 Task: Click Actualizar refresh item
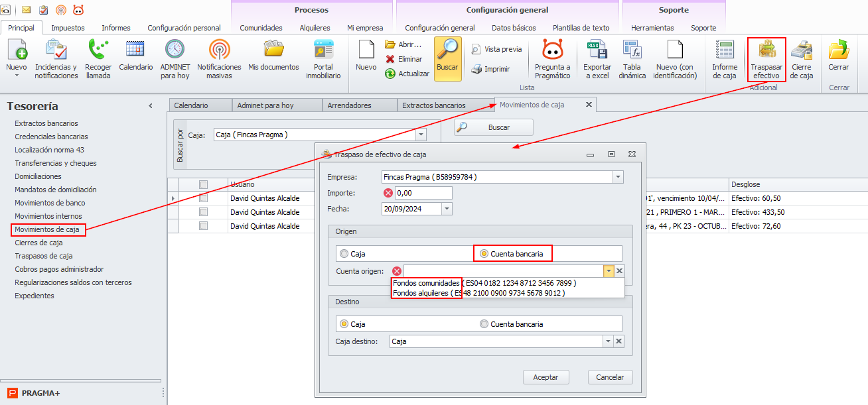(x=407, y=74)
